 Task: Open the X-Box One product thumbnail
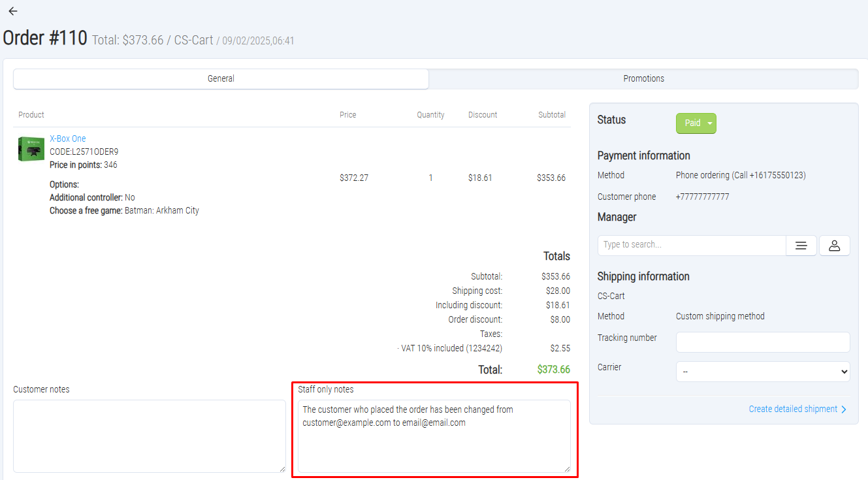tap(31, 149)
